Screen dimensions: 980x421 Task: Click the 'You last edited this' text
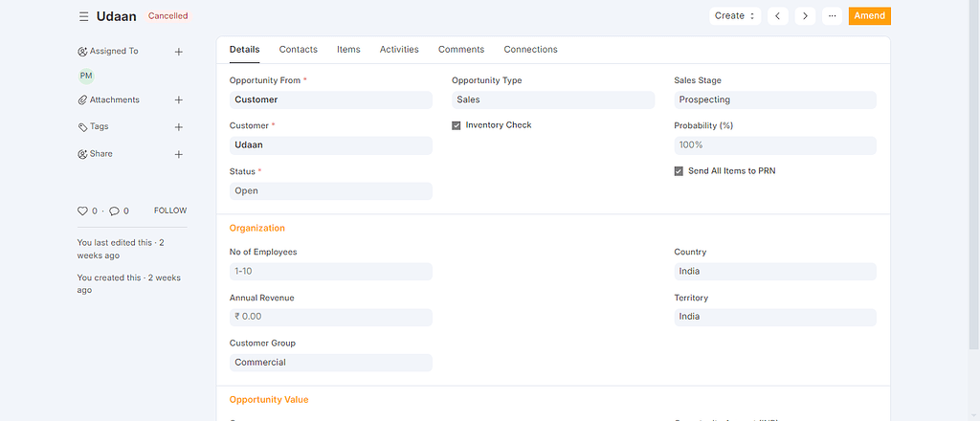[121, 249]
